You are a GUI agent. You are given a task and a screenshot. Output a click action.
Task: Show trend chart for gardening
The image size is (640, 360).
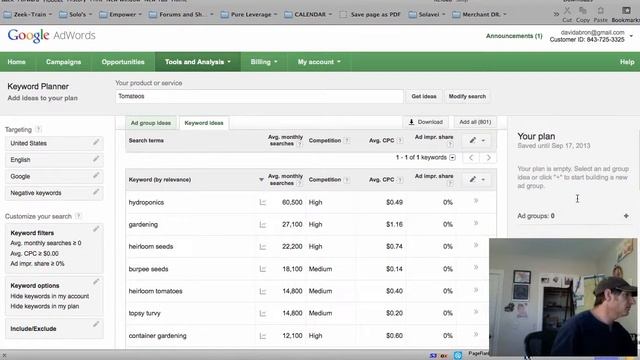click(x=262, y=224)
